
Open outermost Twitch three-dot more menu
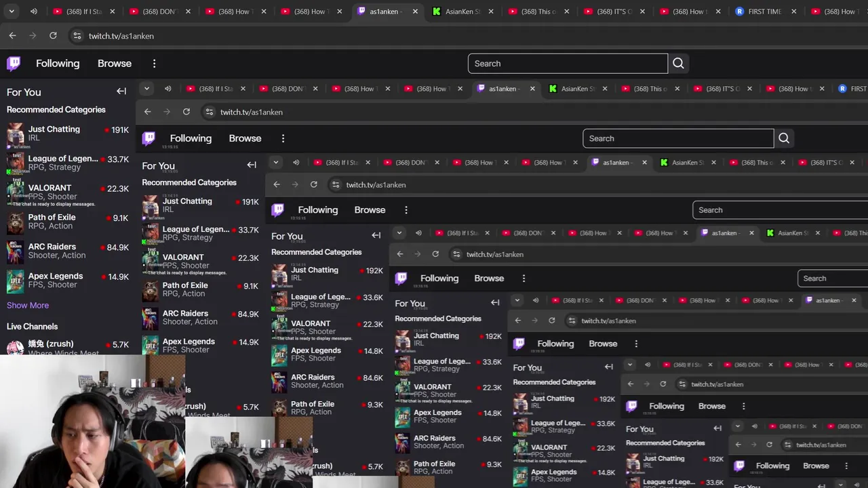pos(154,63)
